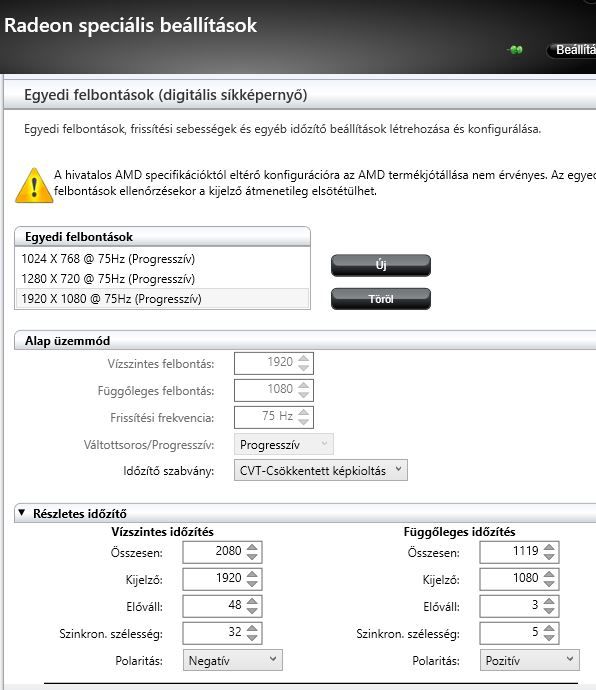Increase vertical Előváll 3 value
Screen dimensions: 596x690
point(549,601)
